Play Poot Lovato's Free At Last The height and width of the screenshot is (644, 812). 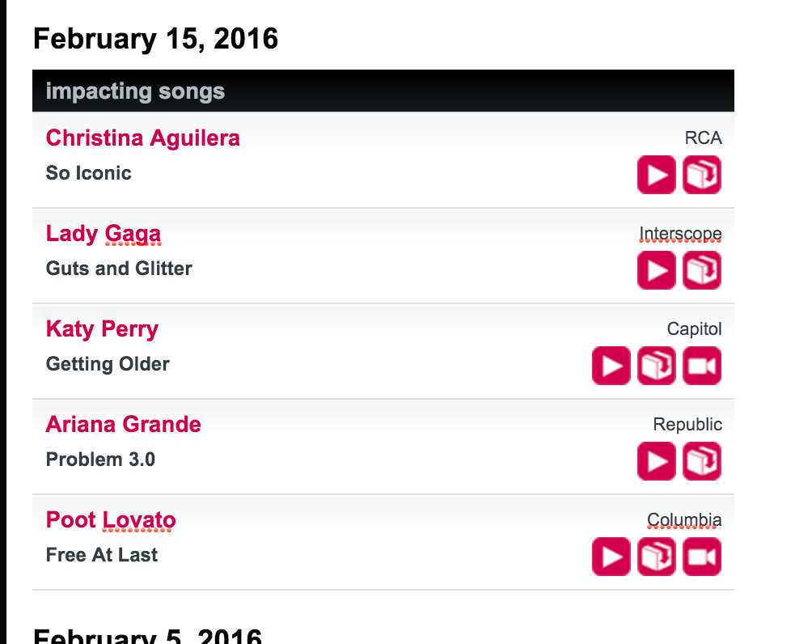pos(611,557)
